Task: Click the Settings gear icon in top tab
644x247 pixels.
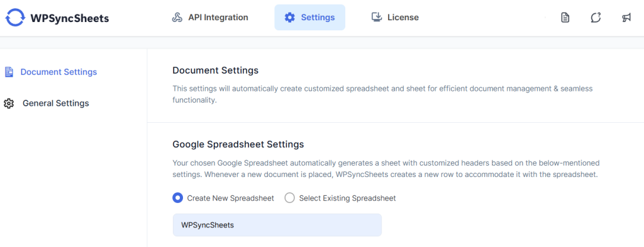Action: click(x=290, y=18)
